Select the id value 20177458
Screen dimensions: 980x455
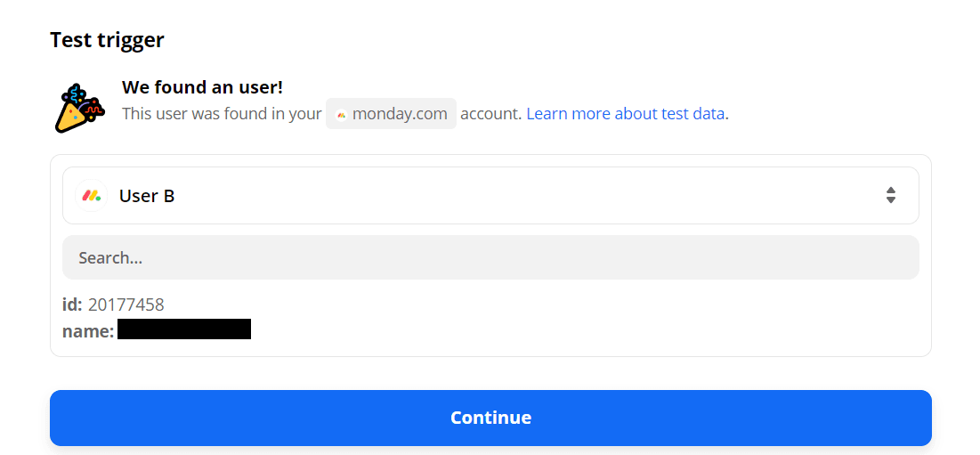point(126,305)
